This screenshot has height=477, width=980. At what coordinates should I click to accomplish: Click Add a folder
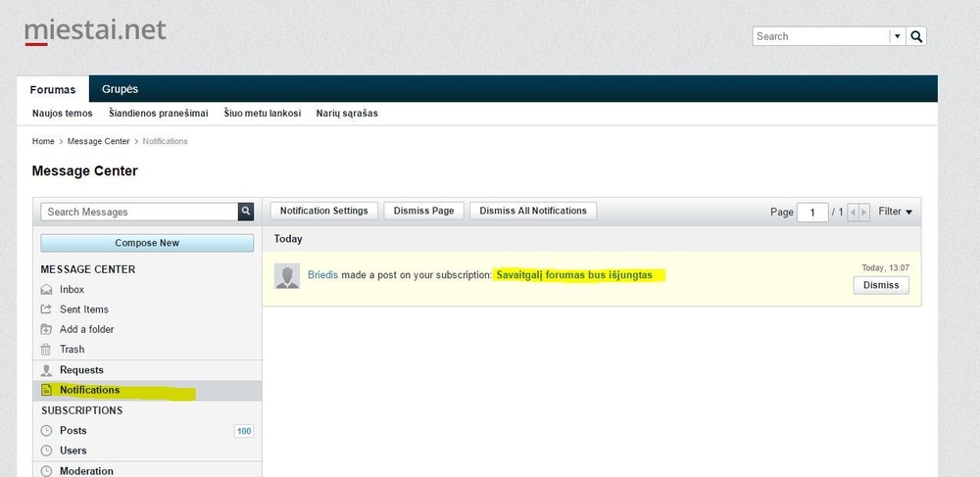86,329
